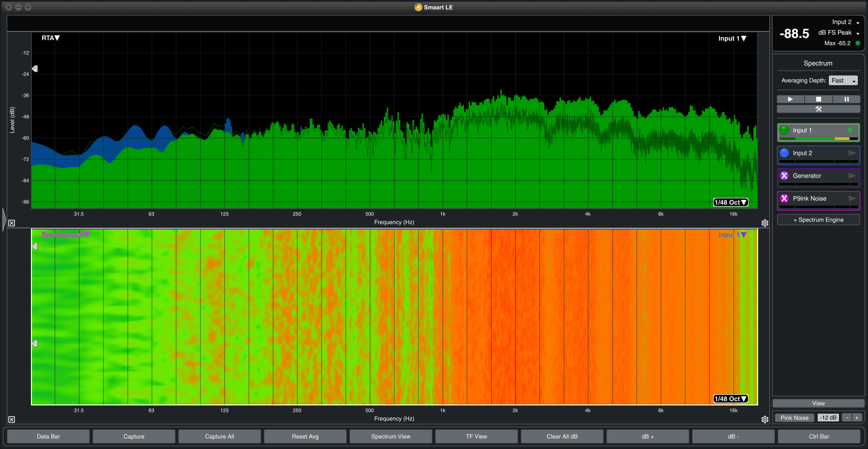Select RTA level threshold marker near -24

[35, 69]
